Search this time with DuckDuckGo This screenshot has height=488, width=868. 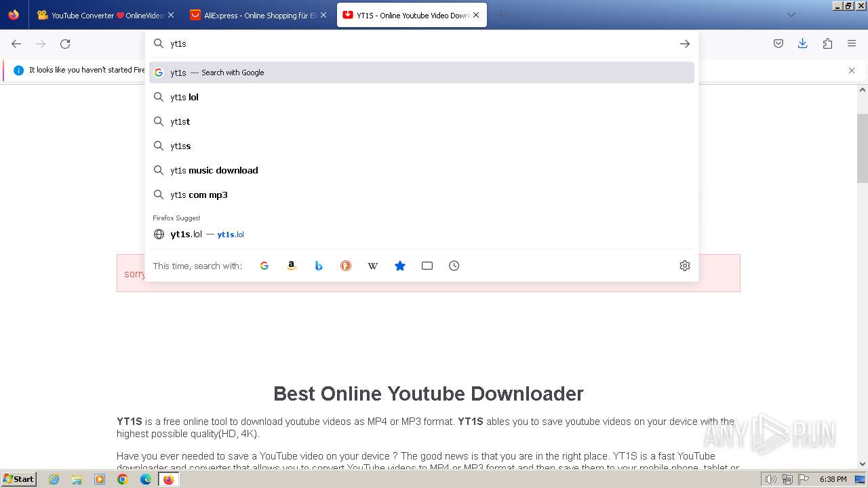[346, 266]
